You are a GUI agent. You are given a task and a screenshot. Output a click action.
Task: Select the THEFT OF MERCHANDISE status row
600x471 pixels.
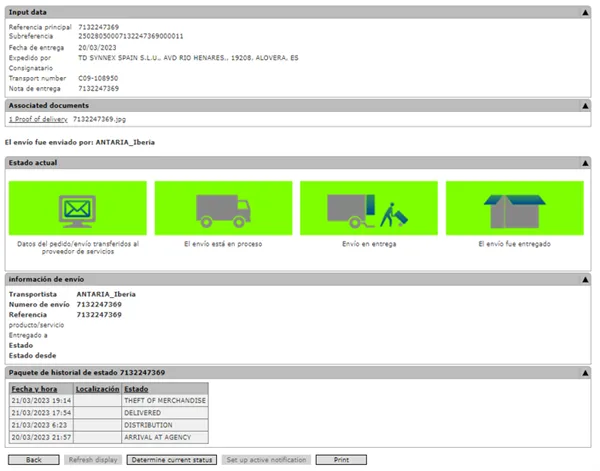pos(164,400)
